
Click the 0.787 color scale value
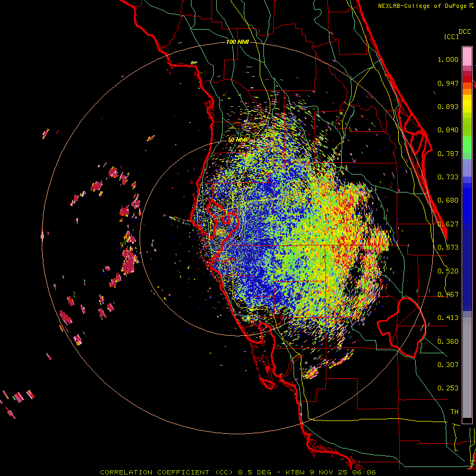[448, 153]
